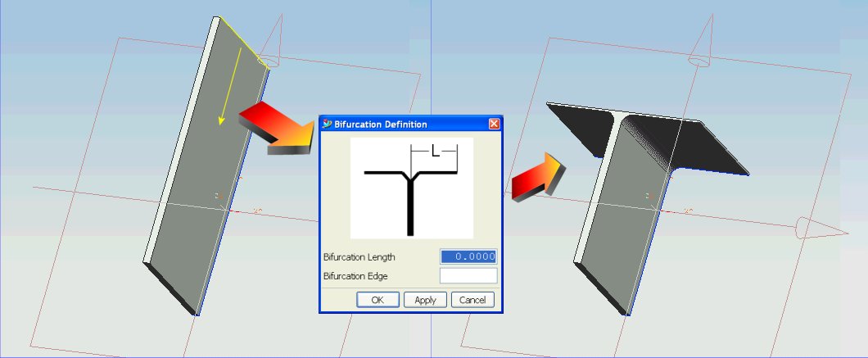Screen dimensions: 868x358
Task: Select the yellow highlighted top edge of left plate
Action: click(245, 43)
